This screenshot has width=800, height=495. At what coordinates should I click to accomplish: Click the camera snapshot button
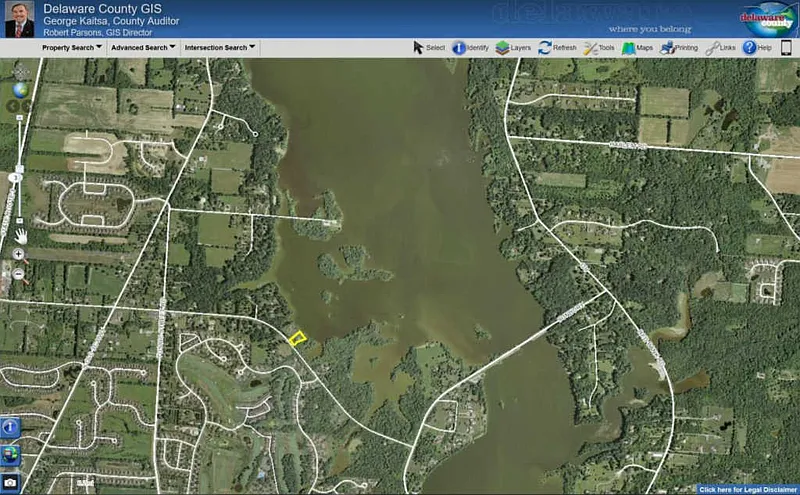(x=10, y=482)
